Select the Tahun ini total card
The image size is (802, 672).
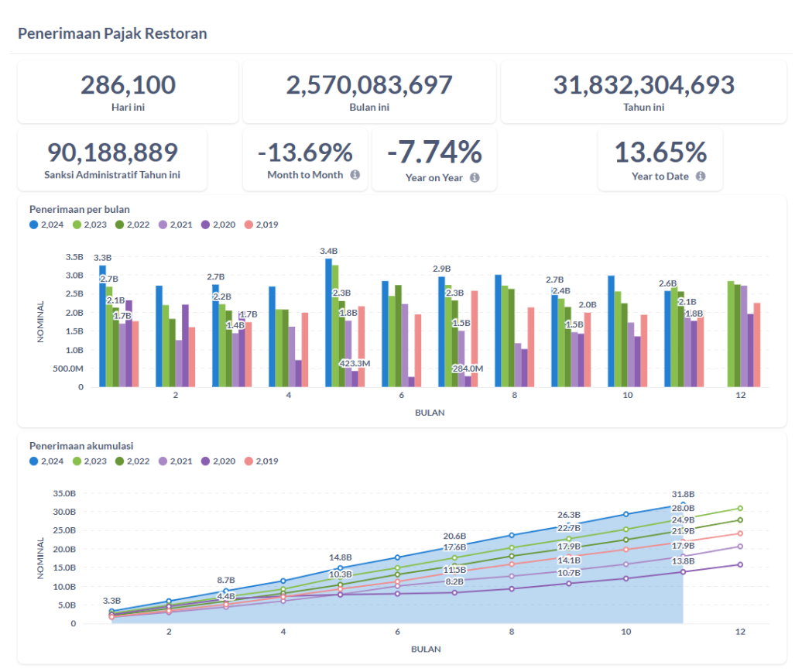click(x=643, y=91)
